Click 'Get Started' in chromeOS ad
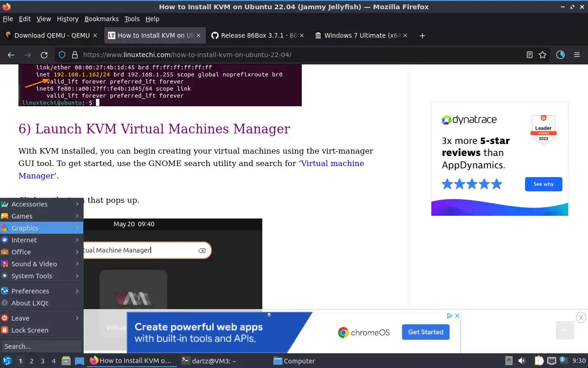The height and width of the screenshot is (368, 588). pos(426,332)
